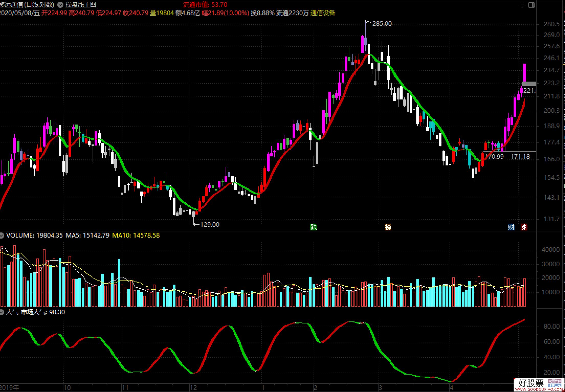Expand the 人气 indicator dropdown arrow

click(x=2, y=312)
